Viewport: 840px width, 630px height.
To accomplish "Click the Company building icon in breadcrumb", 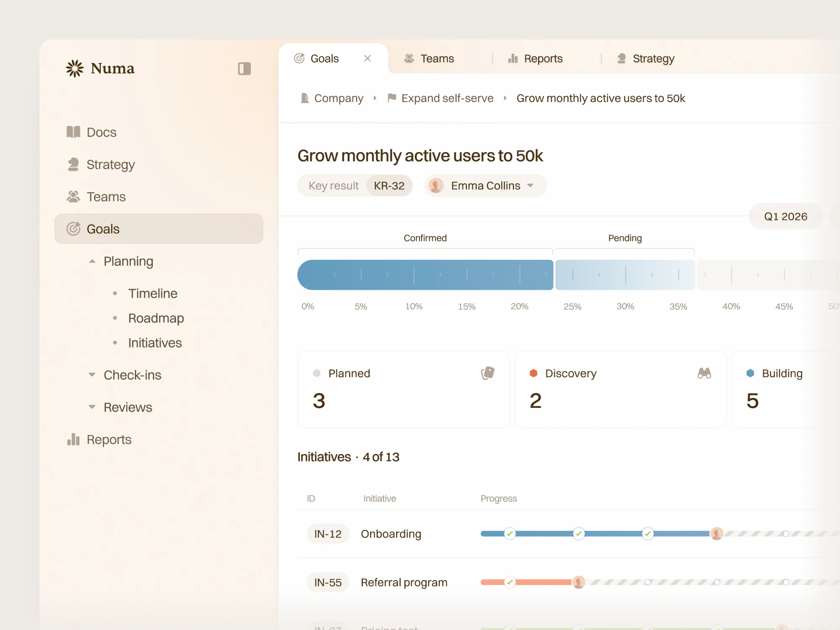I will pos(305,98).
